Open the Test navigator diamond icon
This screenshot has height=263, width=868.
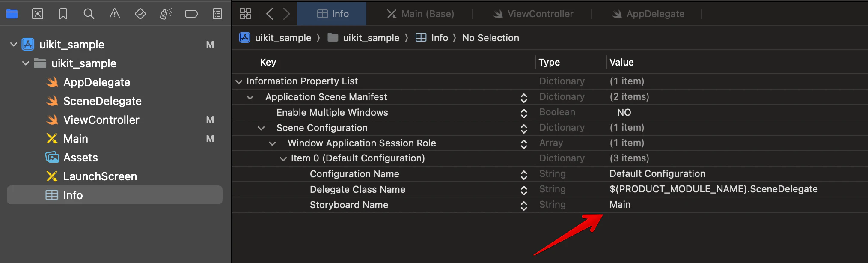point(140,14)
